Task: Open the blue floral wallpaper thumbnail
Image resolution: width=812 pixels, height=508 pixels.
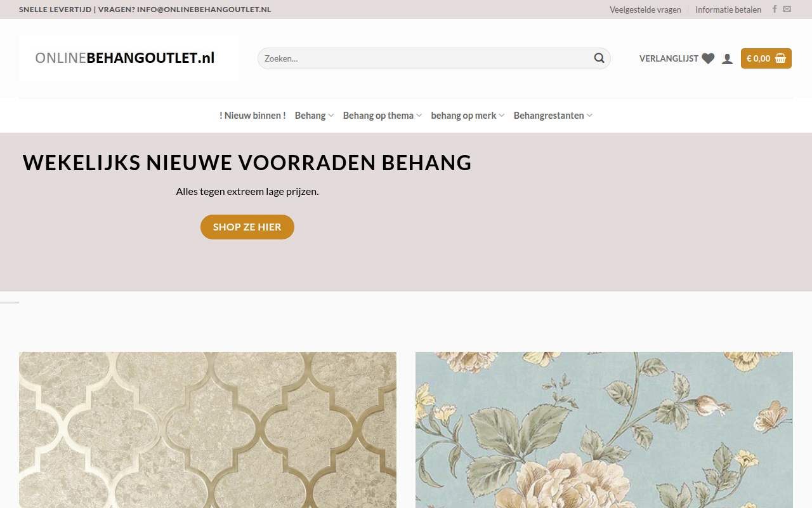Action: [604, 430]
